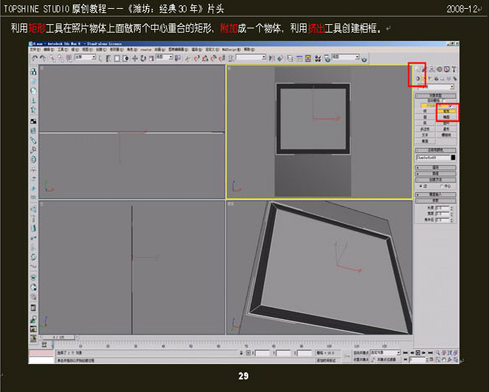This screenshot has width=489, height=392.
Task: Open the reactor menu
Action: pos(146,50)
